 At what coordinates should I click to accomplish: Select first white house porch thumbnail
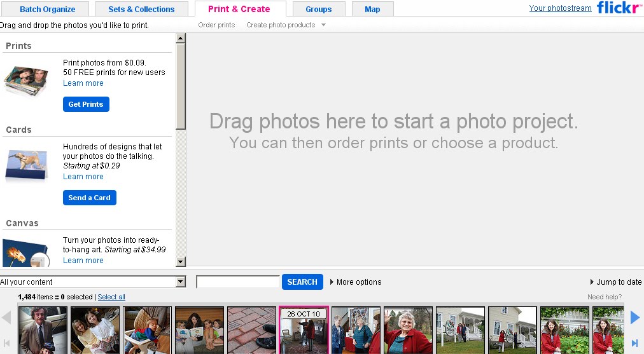click(x=460, y=330)
